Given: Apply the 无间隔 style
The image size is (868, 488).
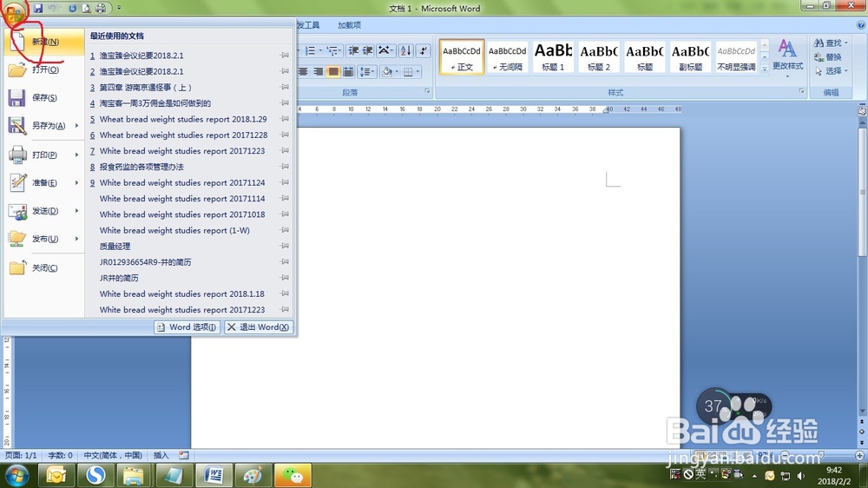Looking at the screenshot, I should pos(507,56).
